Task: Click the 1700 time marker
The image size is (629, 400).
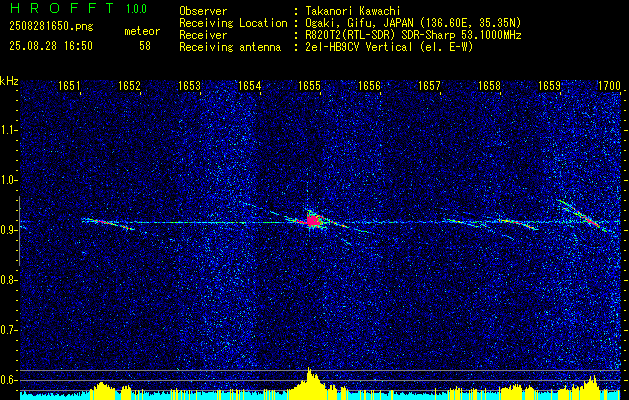Action: (609, 86)
